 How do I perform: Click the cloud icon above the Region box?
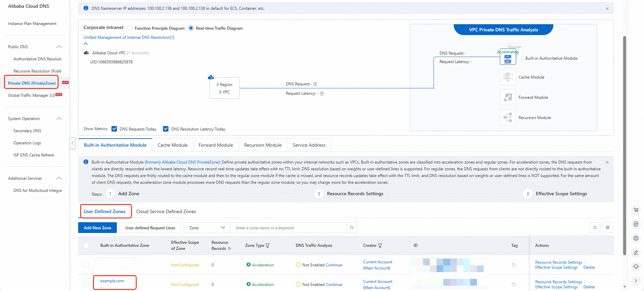211,78
